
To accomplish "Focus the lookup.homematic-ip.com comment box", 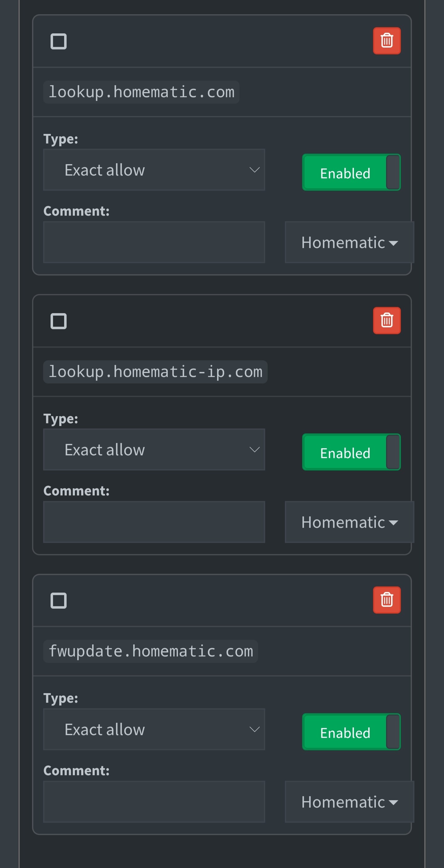I will coord(154,522).
